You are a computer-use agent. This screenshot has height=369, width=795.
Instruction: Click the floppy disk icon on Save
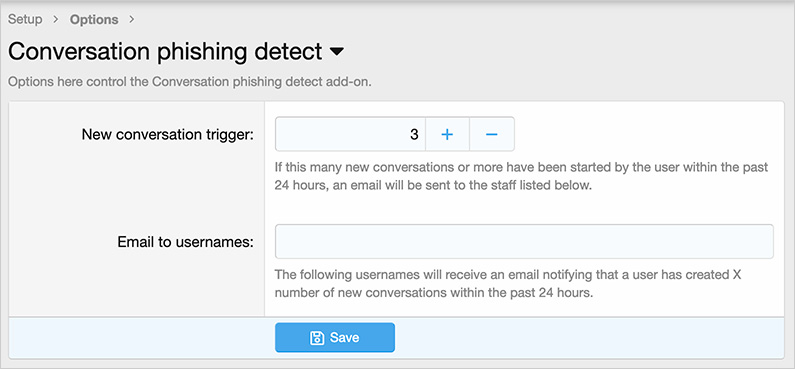click(x=317, y=338)
